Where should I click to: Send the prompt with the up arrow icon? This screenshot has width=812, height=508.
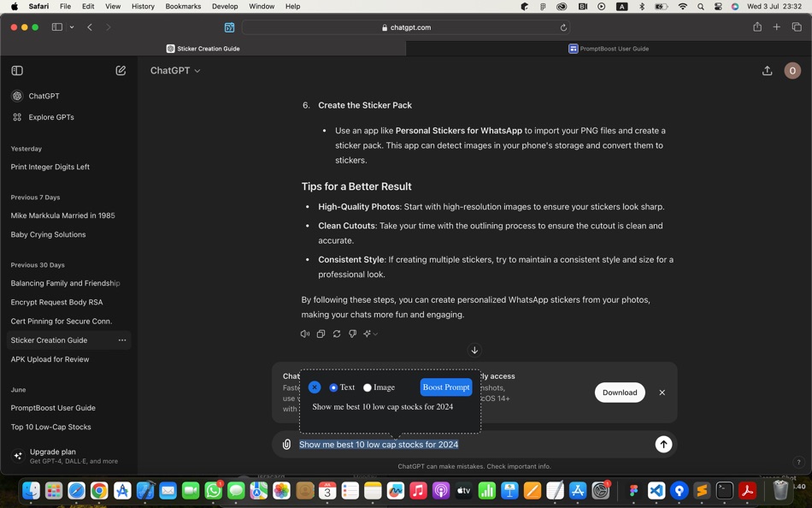click(x=664, y=444)
